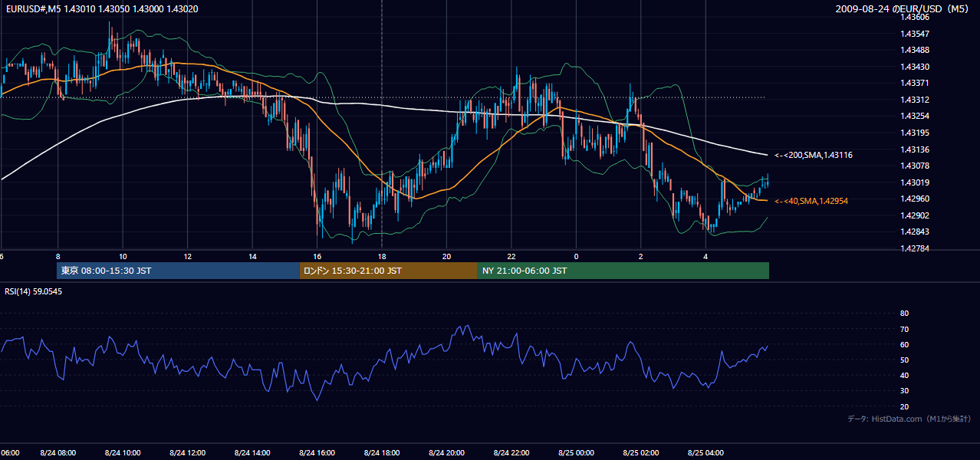
Task: Click hour tick 8 under price chart
Action: (58, 256)
